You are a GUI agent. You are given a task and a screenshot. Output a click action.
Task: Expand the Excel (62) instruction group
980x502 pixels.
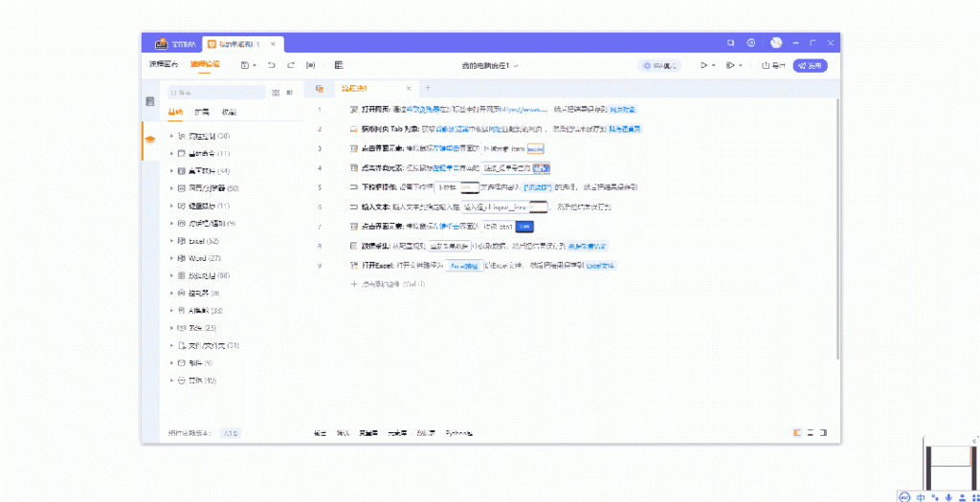tap(171, 240)
